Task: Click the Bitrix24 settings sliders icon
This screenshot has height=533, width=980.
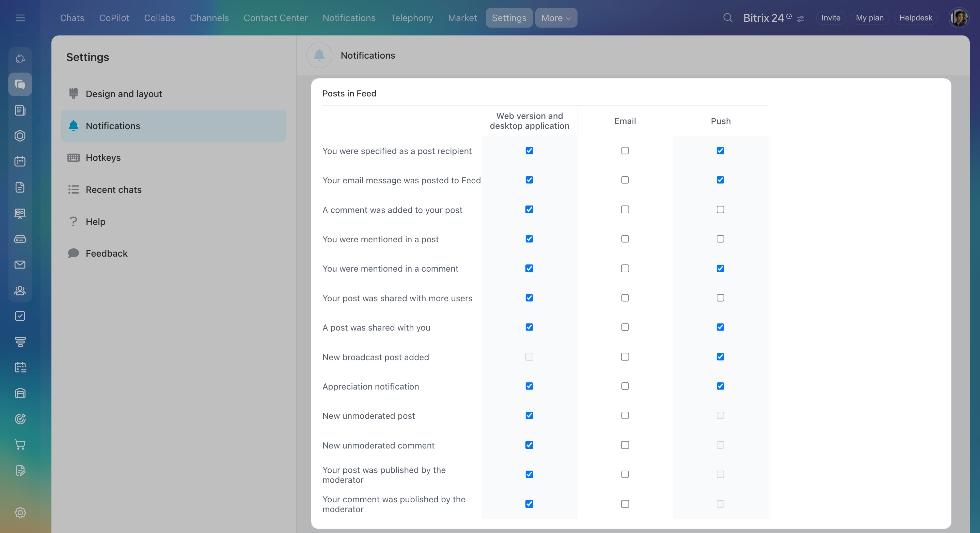Action: 800,19
